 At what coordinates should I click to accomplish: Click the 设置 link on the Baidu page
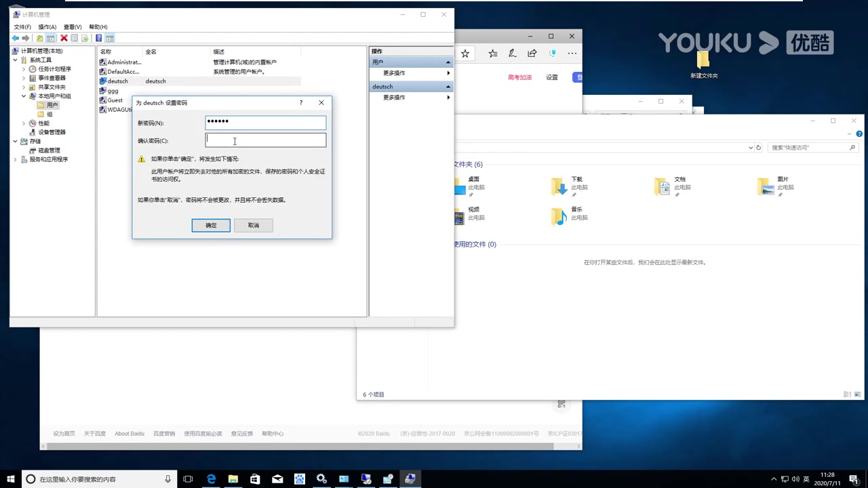point(551,77)
